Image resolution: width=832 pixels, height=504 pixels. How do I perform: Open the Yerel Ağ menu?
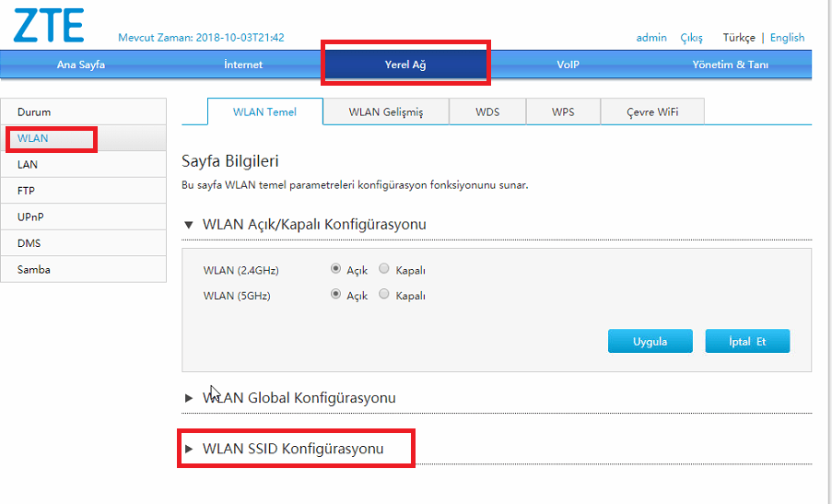click(405, 64)
